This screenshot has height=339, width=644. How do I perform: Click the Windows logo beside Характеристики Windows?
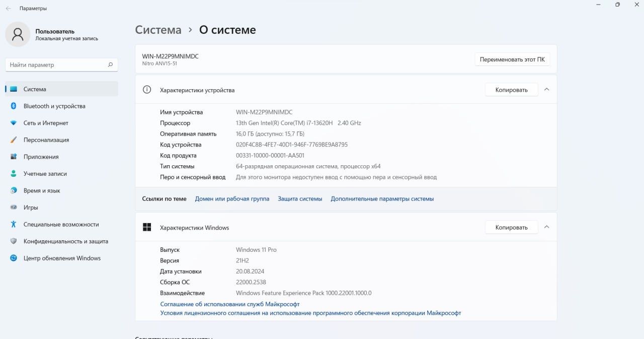coord(147,227)
